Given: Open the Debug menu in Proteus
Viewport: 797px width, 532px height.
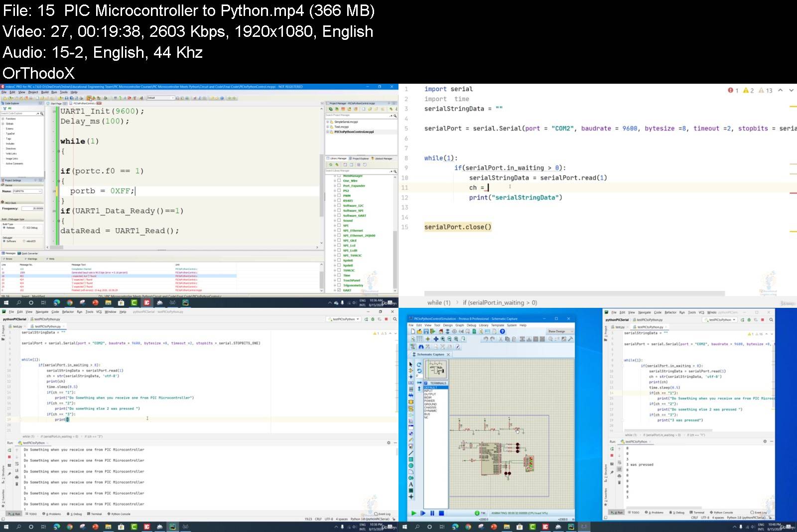Looking at the screenshot, I should [x=471, y=325].
